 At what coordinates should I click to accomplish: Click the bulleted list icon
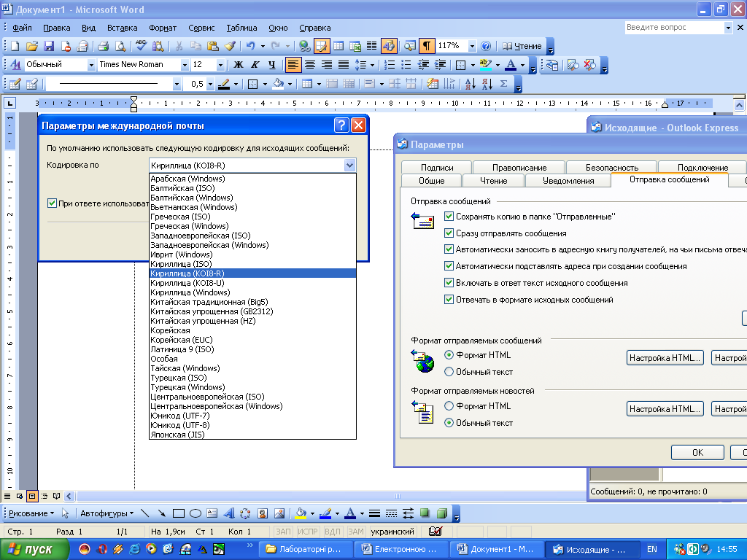click(x=406, y=65)
